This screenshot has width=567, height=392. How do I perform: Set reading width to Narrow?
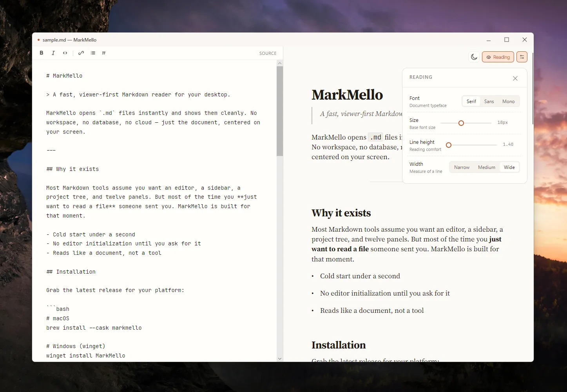click(462, 167)
